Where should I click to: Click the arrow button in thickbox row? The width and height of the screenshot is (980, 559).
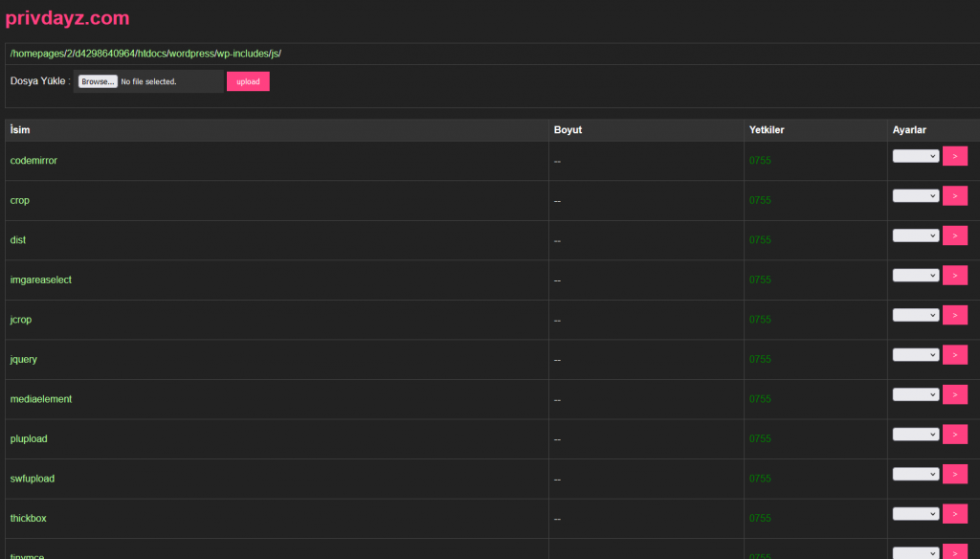954,514
